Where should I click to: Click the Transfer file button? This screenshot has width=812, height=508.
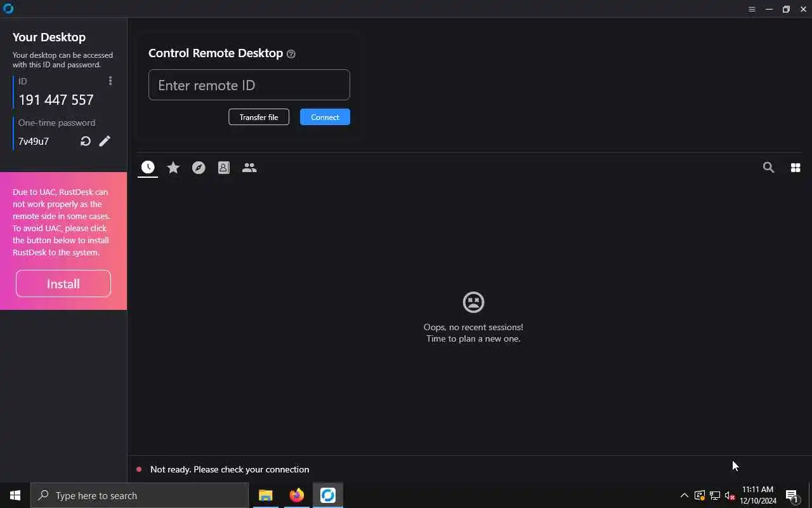[259, 117]
